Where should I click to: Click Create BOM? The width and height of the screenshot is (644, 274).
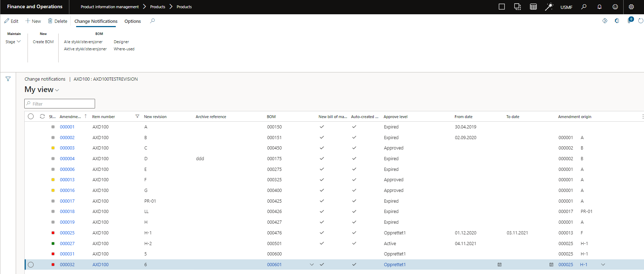tap(43, 42)
